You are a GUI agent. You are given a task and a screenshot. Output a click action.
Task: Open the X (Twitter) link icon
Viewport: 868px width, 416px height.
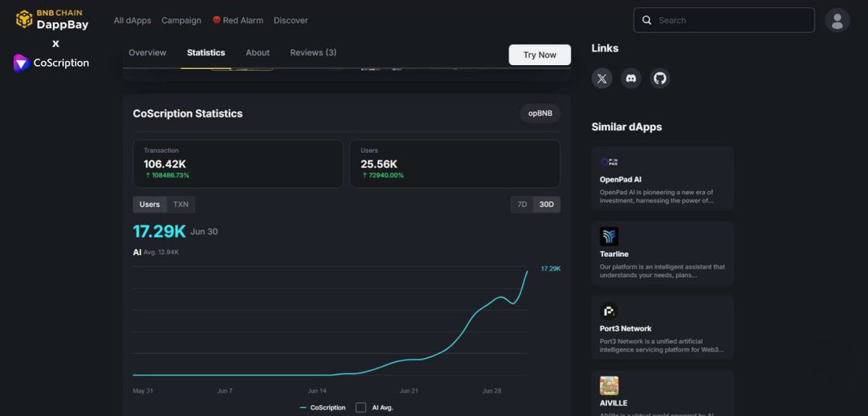tap(602, 78)
